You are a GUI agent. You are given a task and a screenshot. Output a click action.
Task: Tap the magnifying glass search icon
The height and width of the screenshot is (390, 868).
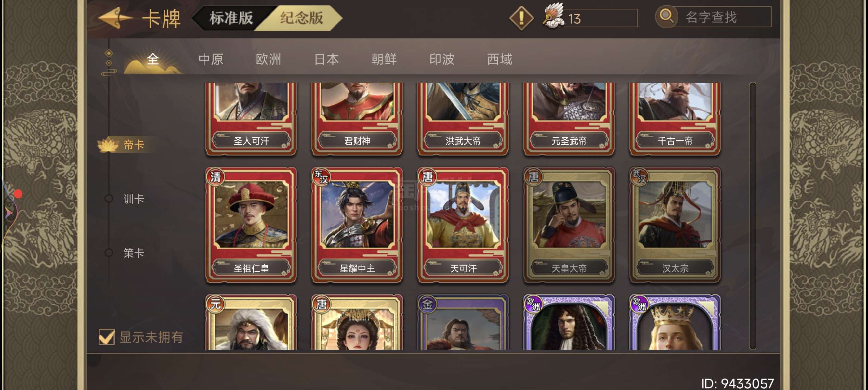666,17
